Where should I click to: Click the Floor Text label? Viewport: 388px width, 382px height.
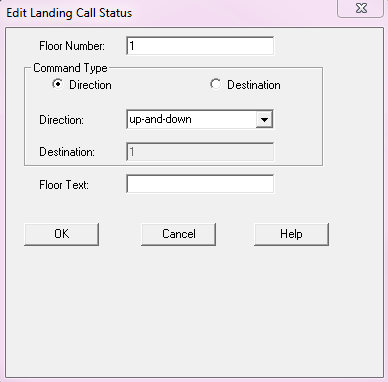64,185
